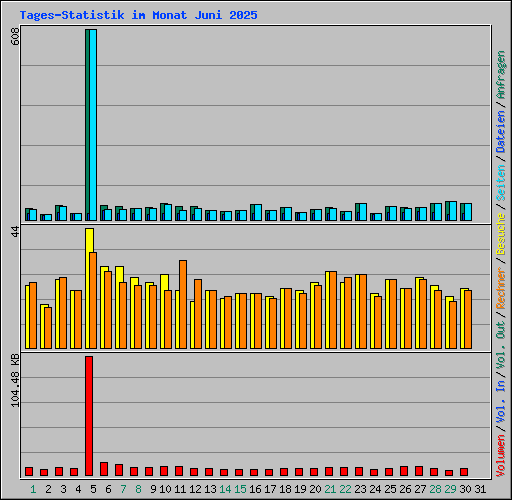Screen dimensions: 512x500
Task: Click day '4' on the x-axis
Action: [x=78, y=489]
